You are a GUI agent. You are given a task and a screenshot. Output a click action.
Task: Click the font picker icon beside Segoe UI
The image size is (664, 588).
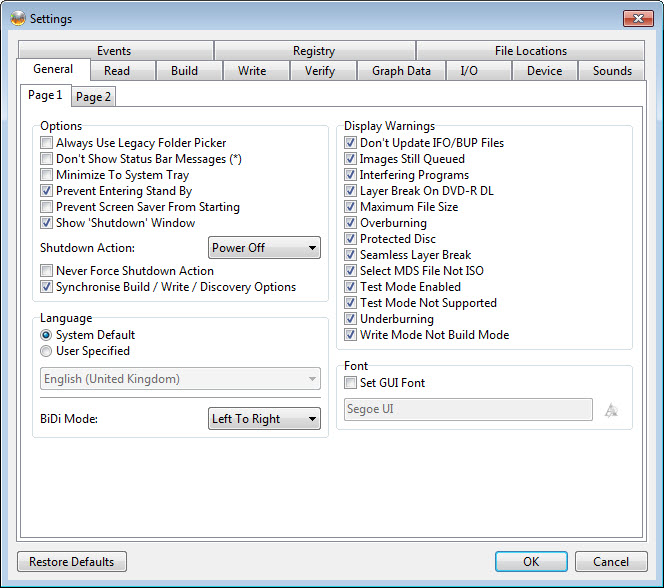click(611, 409)
